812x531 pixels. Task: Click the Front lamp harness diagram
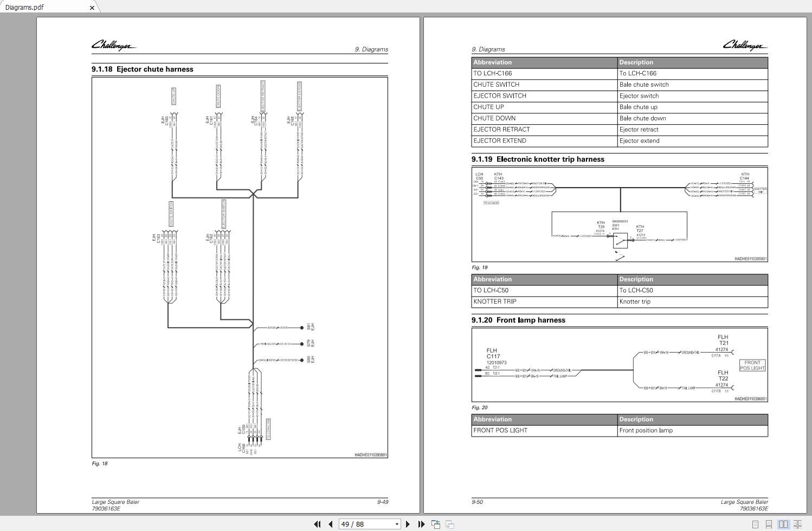620,364
